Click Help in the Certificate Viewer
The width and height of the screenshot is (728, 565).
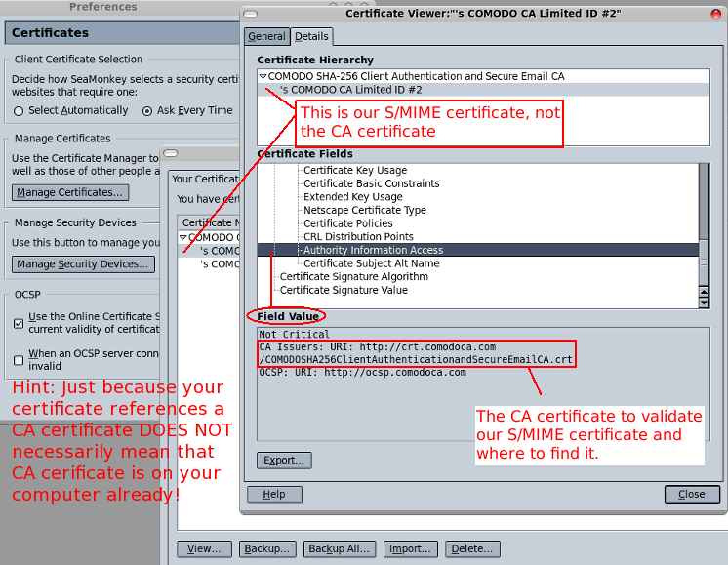tap(274, 495)
